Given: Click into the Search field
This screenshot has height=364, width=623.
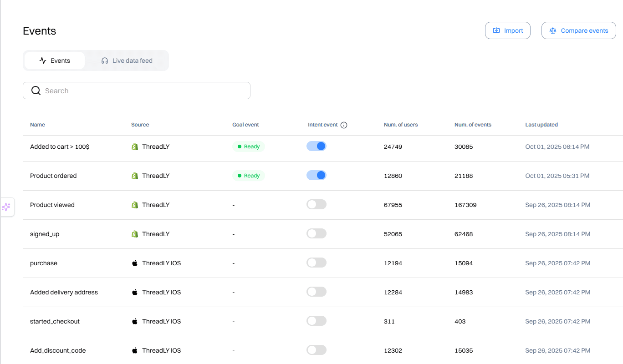Looking at the screenshot, I should coord(137,90).
